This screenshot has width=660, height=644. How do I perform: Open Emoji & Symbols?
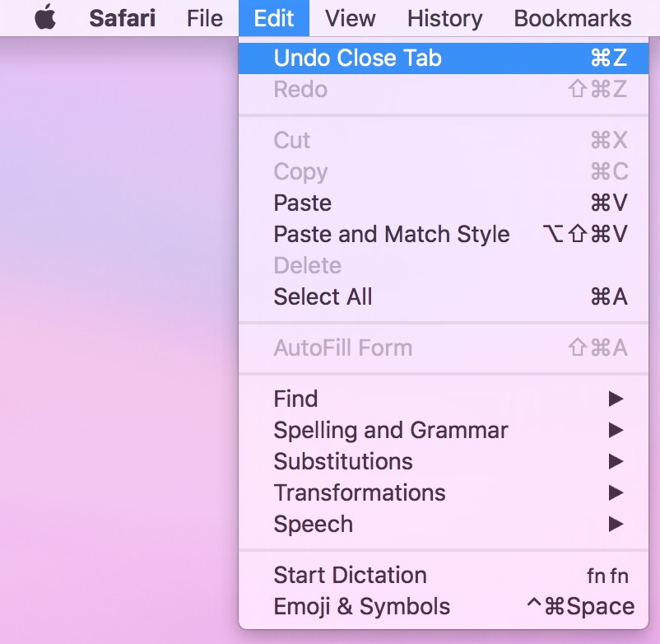[x=444, y=607]
